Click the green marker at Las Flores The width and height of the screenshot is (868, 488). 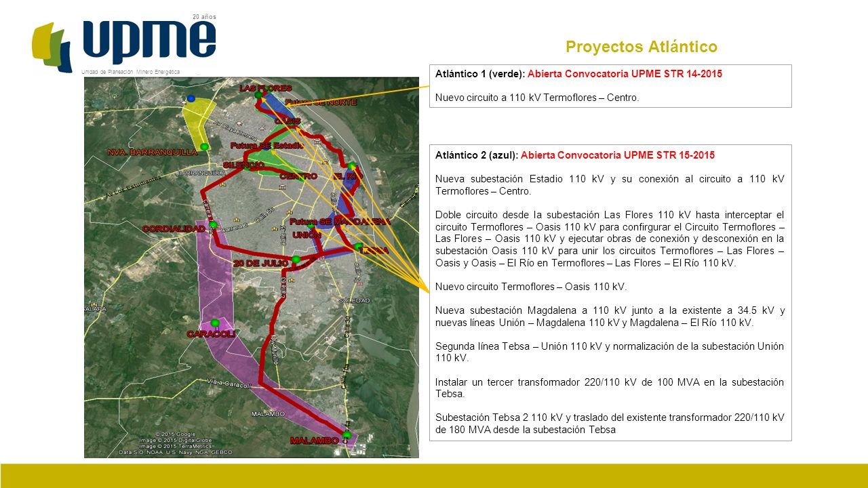(x=258, y=96)
